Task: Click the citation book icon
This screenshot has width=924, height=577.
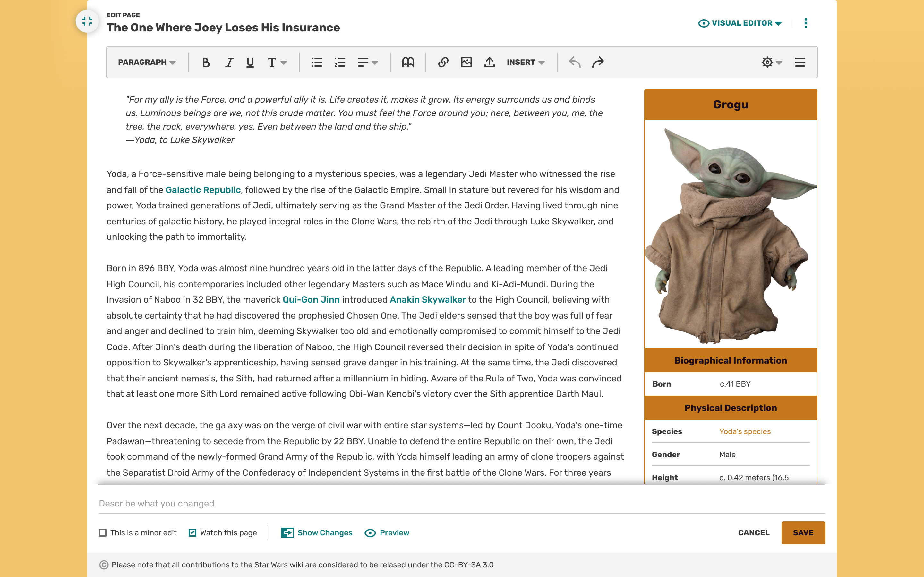Action: click(408, 62)
